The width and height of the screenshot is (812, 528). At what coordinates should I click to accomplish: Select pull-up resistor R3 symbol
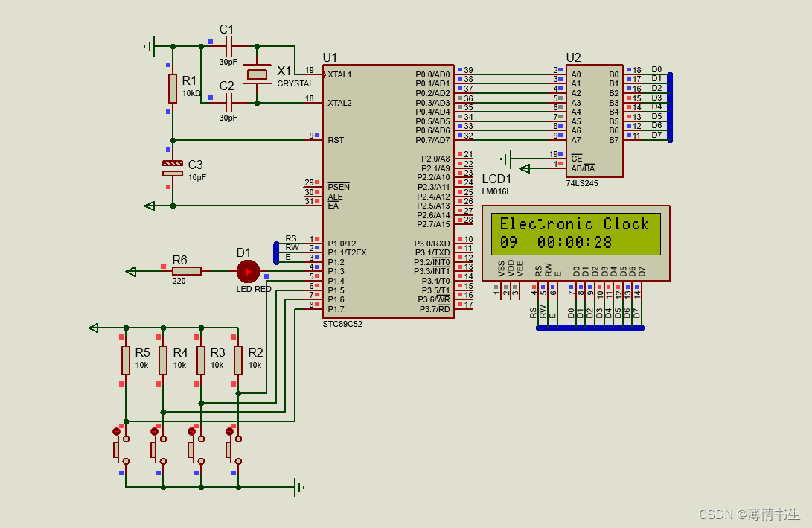(x=201, y=360)
